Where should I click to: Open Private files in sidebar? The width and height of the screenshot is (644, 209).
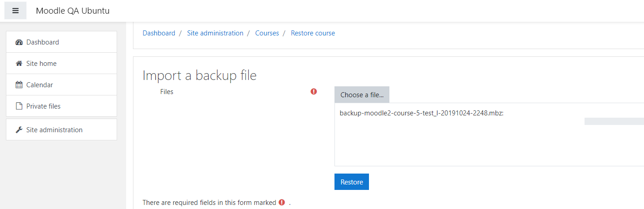(x=61, y=106)
